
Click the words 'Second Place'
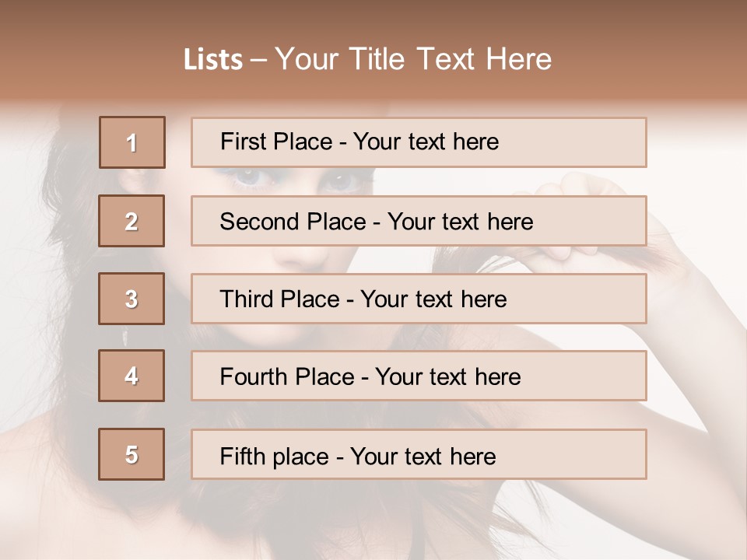tap(293, 222)
